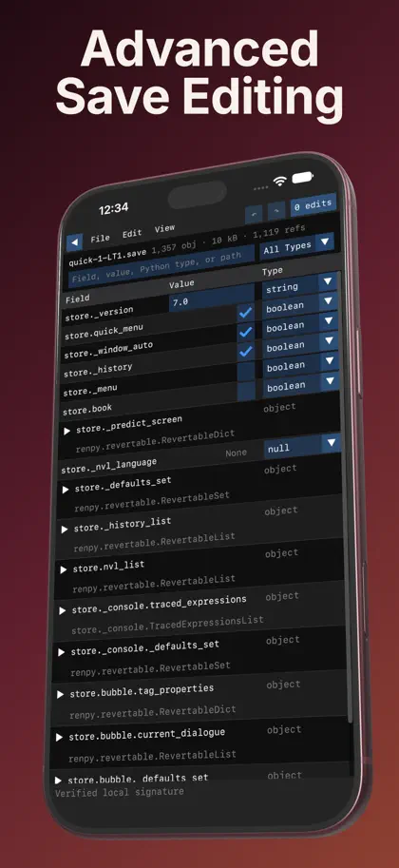
Task: Expand store._console.traced_expressions node
Action: [x=62, y=610]
